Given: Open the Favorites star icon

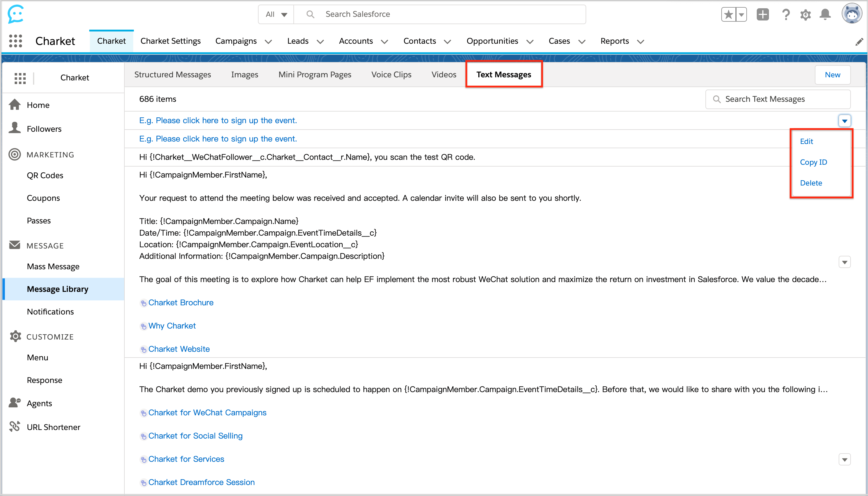Looking at the screenshot, I should tap(728, 14).
